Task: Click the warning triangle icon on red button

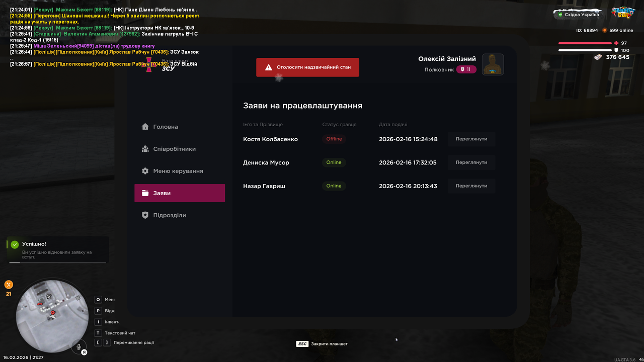Action: [269, 67]
